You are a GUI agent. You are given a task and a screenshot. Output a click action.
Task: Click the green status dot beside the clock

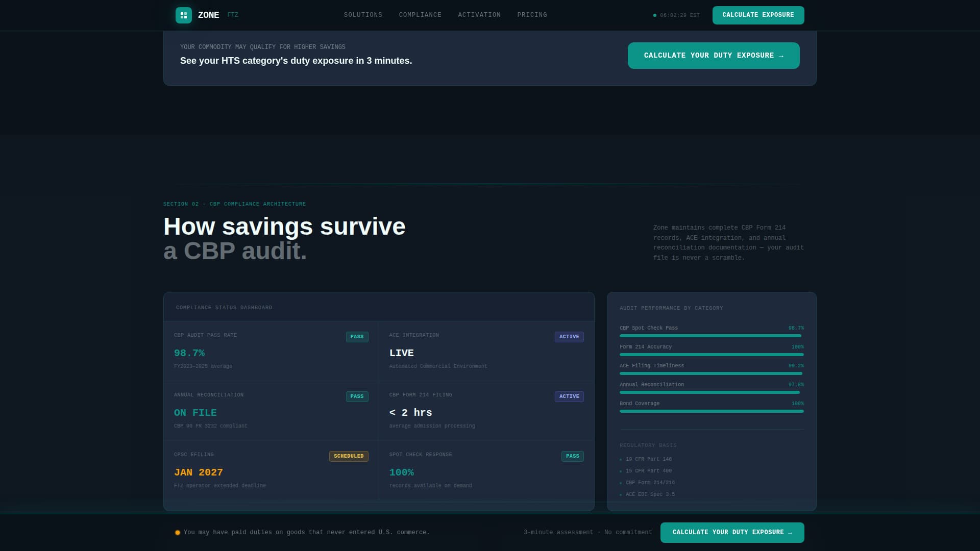point(655,15)
